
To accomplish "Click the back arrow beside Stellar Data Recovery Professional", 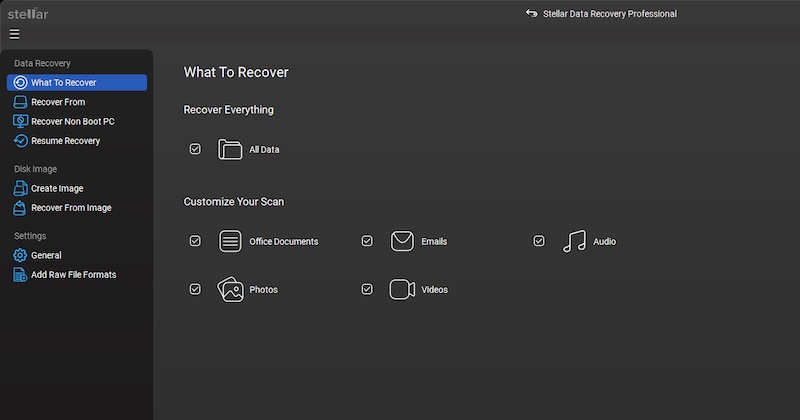I will (532, 13).
